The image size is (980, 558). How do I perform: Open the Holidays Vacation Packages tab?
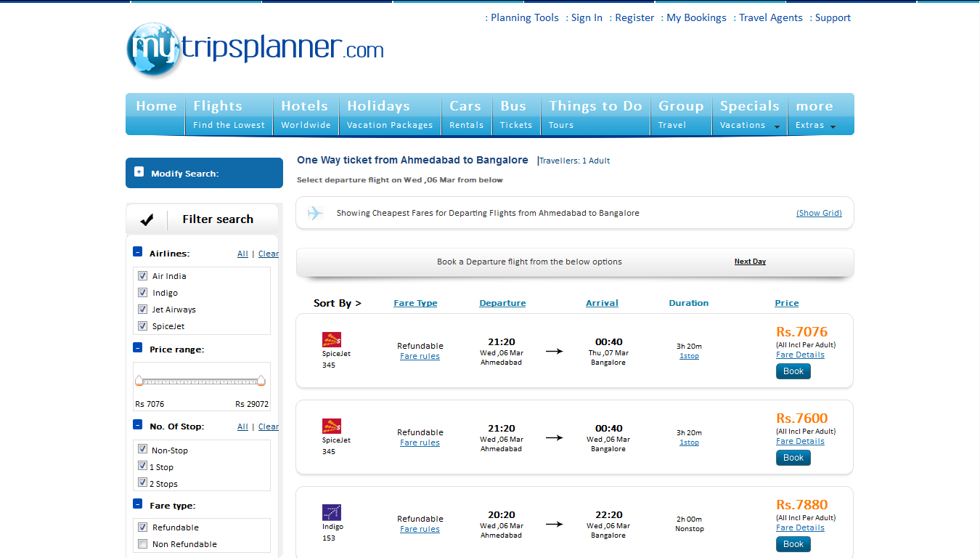pyautogui.click(x=390, y=114)
